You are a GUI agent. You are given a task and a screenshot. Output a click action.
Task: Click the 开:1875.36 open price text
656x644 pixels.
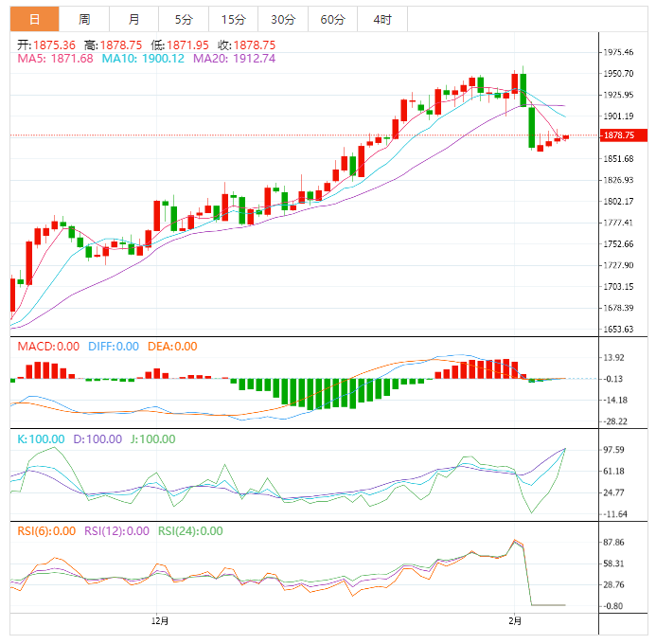pos(46,45)
